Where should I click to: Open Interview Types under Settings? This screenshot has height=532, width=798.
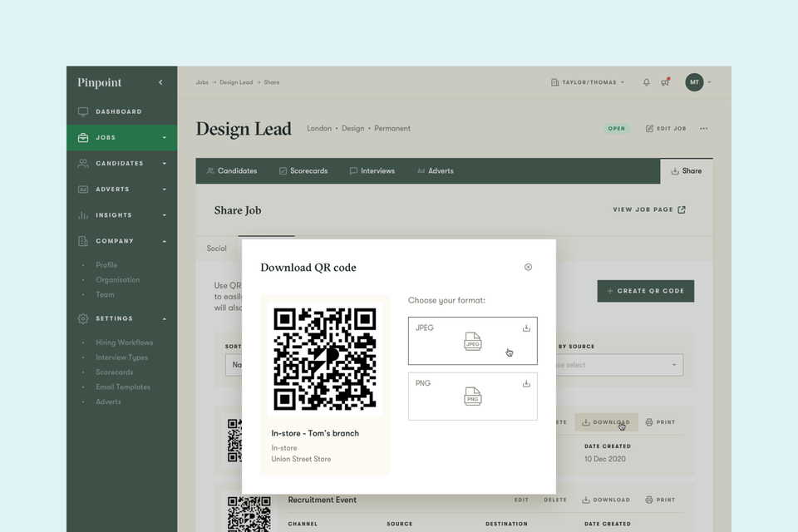[x=121, y=357]
